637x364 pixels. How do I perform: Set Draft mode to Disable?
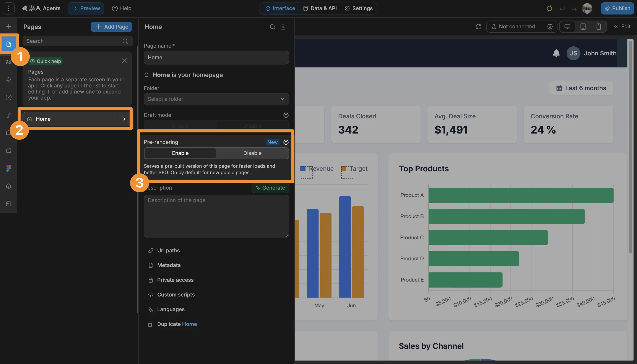(x=252, y=126)
